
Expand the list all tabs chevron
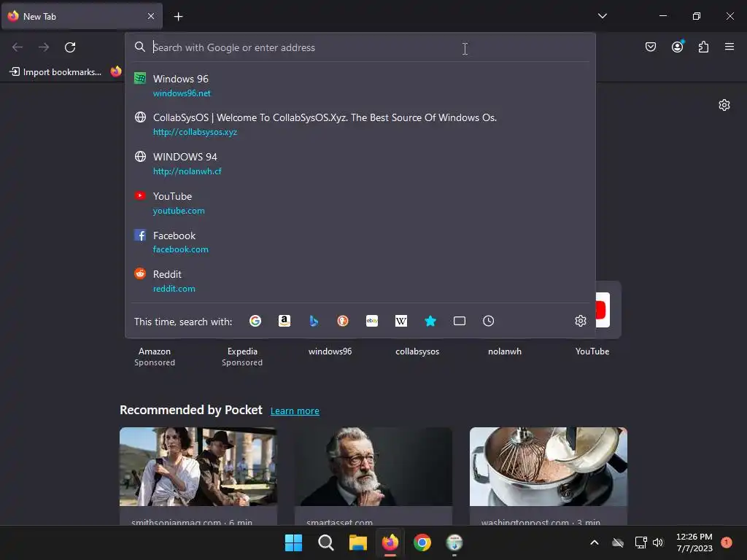(602, 16)
